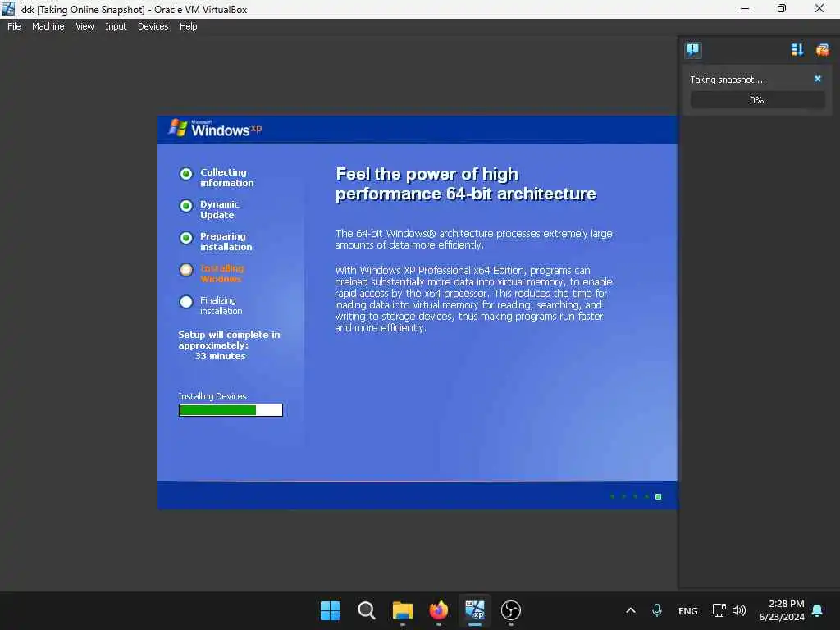Click the Collecting information step indicator

coord(186,174)
